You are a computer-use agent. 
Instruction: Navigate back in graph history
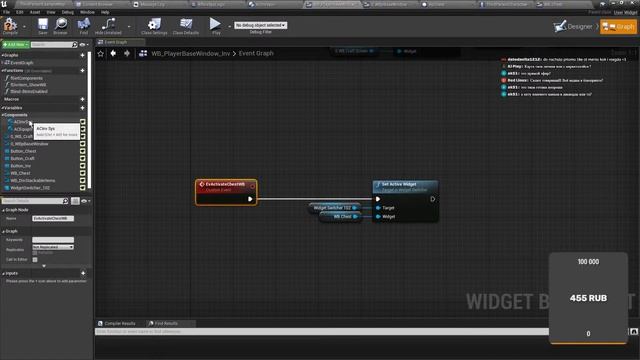(113, 53)
